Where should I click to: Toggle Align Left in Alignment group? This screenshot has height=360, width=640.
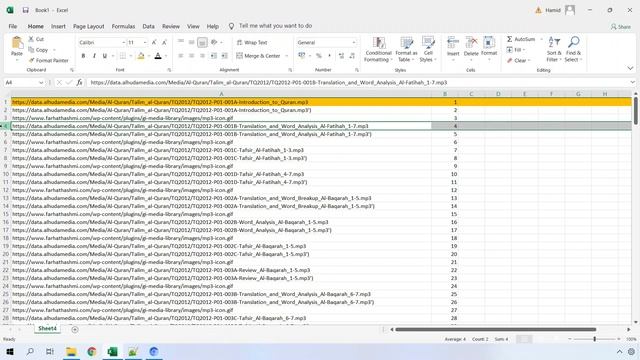pos(181,56)
